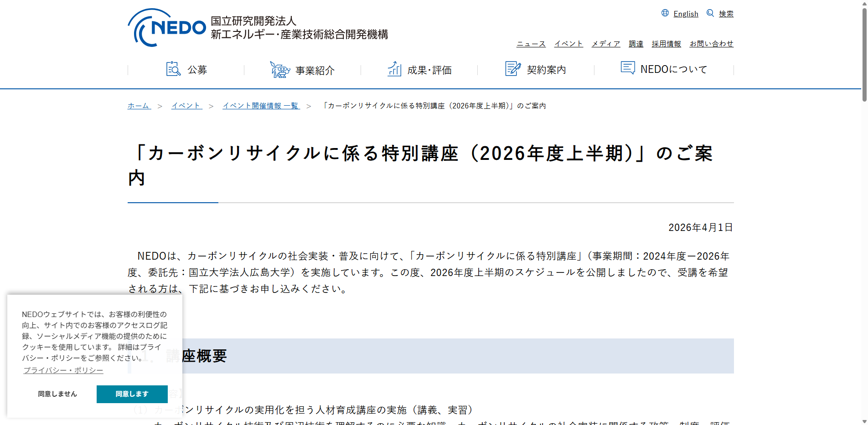868x425 pixels.
Task: Click the 採用情報 link
Action: [x=666, y=43]
